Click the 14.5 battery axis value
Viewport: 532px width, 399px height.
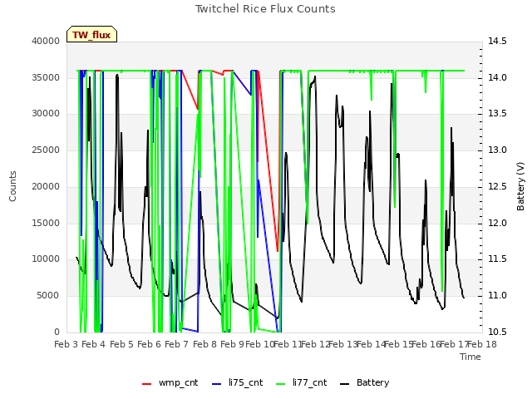pyautogui.click(x=497, y=41)
